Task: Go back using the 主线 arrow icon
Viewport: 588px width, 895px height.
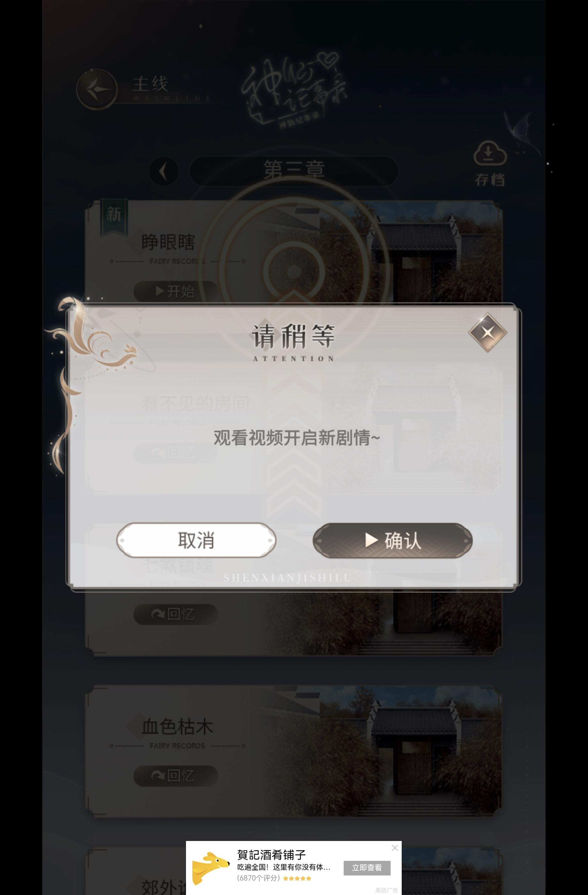Action: tap(97, 89)
